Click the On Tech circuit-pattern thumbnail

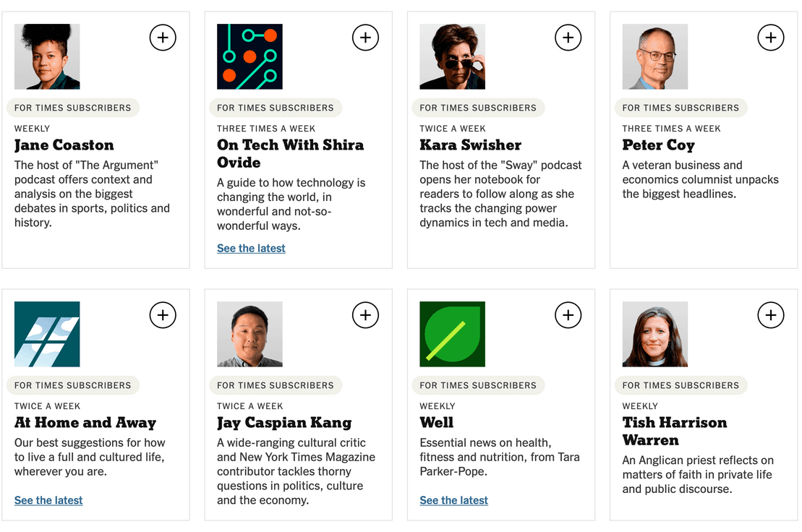[249, 56]
